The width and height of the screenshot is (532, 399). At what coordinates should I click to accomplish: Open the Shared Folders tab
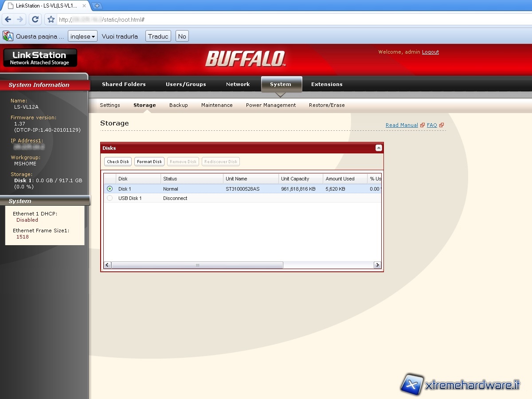click(x=124, y=84)
